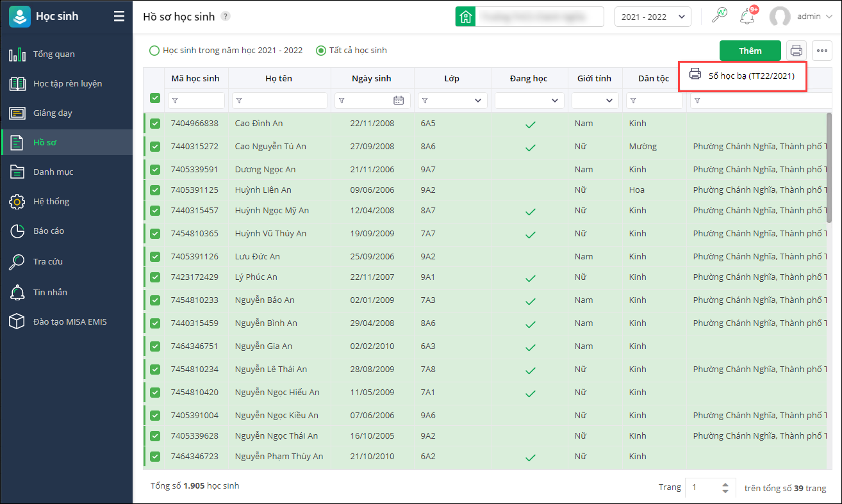This screenshot has width=842, height=504.
Task: Click the green Thêm button
Action: (750, 51)
